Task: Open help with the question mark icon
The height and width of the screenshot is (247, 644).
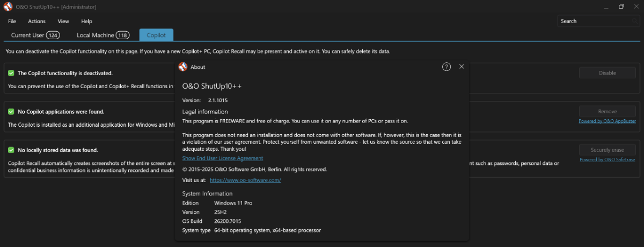Action: pos(447,67)
